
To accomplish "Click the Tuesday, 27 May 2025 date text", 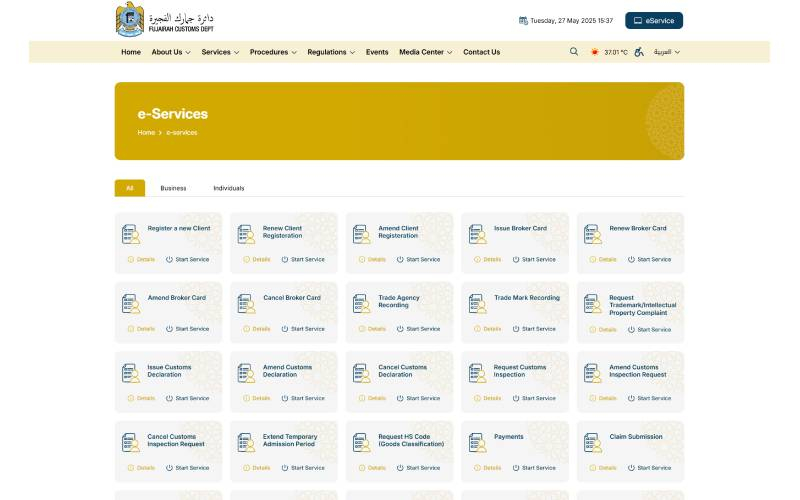I will point(571,21).
